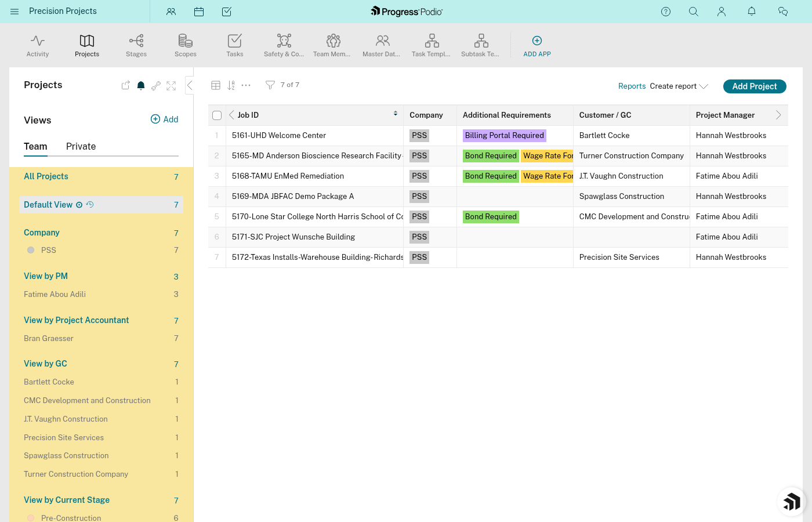Click the fullscreen expand icon in Projects panel
The height and width of the screenshot is (522, 812).
(171, 85)
